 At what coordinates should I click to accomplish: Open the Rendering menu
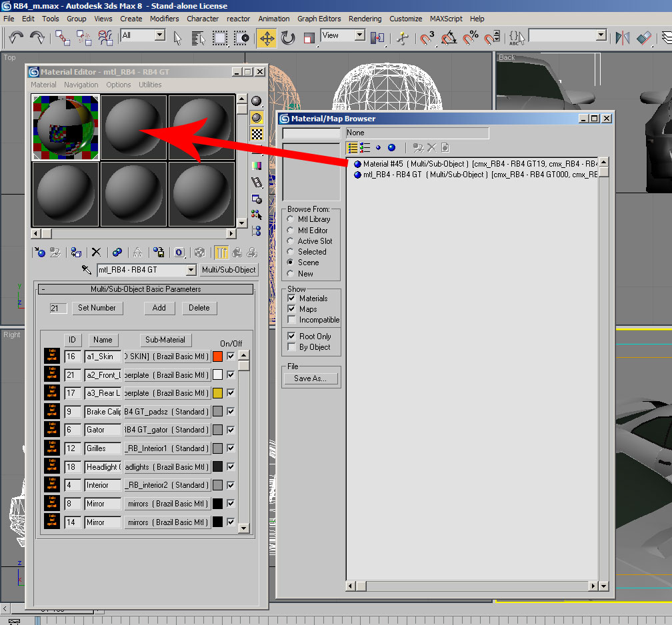tap(365, 19)
